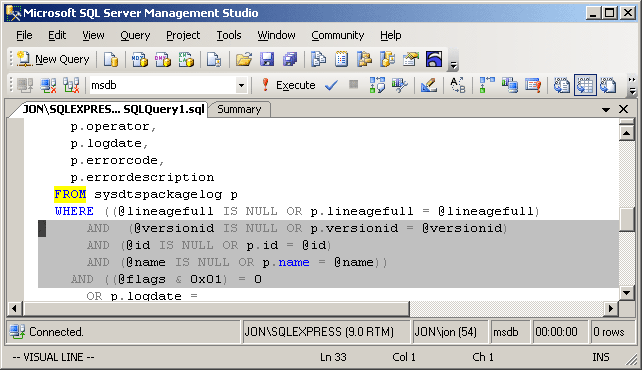Open the Properties Window icon
Screen dimensions: 642x370
tap(411, 59)
